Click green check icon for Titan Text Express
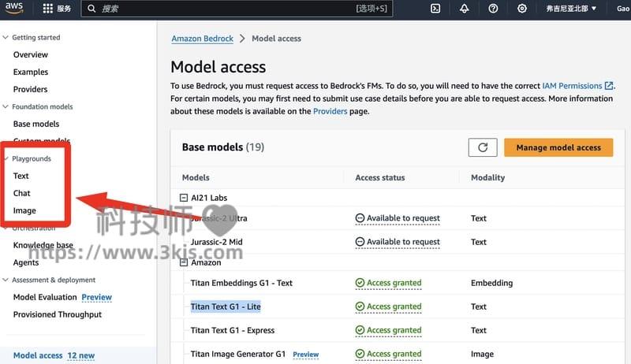 tap(360, 330)
